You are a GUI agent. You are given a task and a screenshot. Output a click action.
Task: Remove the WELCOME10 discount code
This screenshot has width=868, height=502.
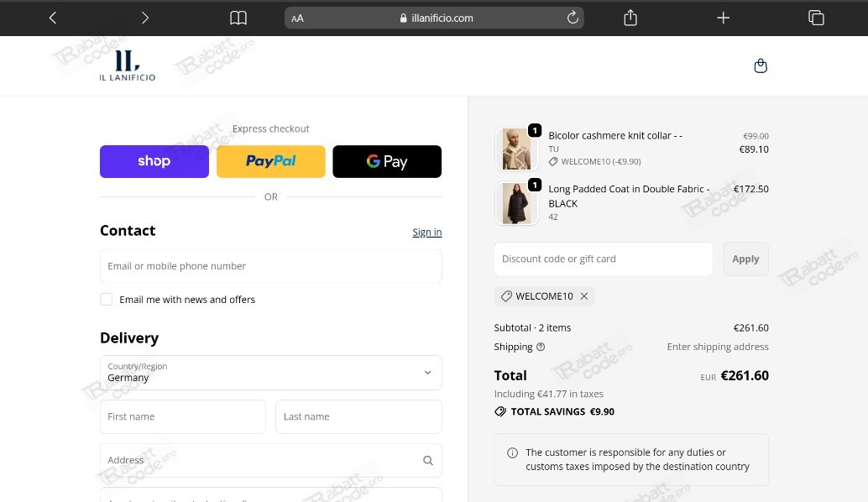pos(584,296)
